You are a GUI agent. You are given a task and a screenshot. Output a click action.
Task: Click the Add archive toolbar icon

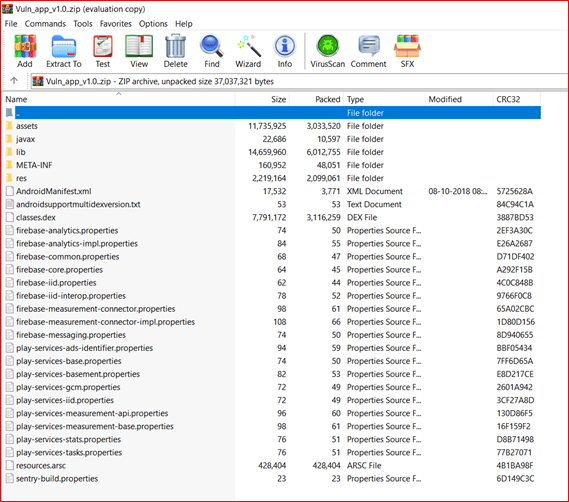tap(25, 46)
